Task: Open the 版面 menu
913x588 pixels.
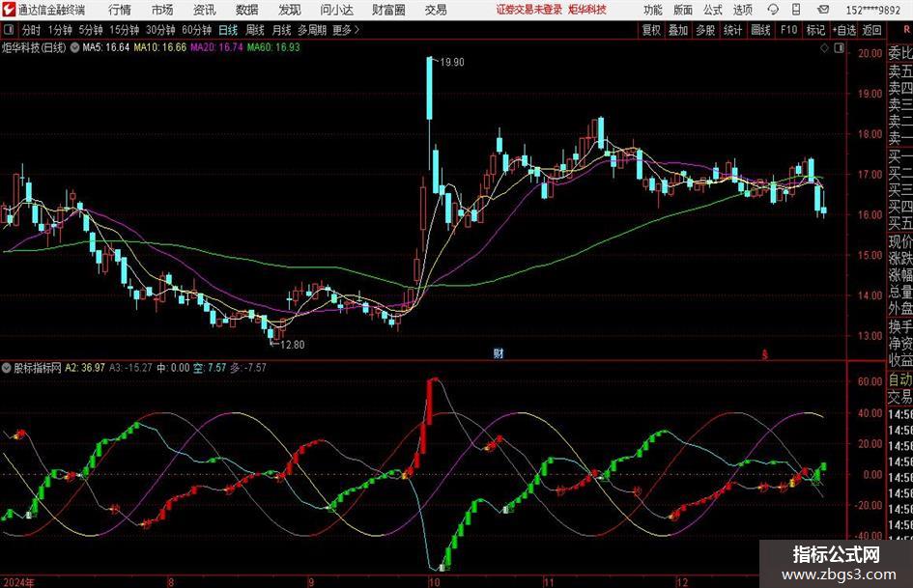Action: tap(683, 10)
